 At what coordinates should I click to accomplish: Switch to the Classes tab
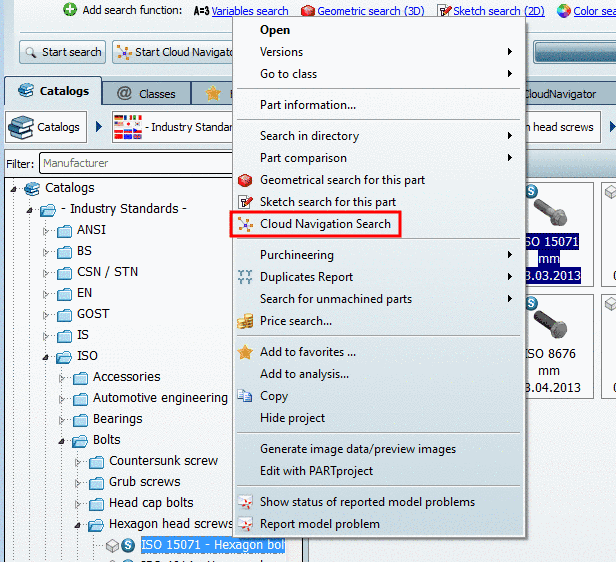(x=147, y=94)
